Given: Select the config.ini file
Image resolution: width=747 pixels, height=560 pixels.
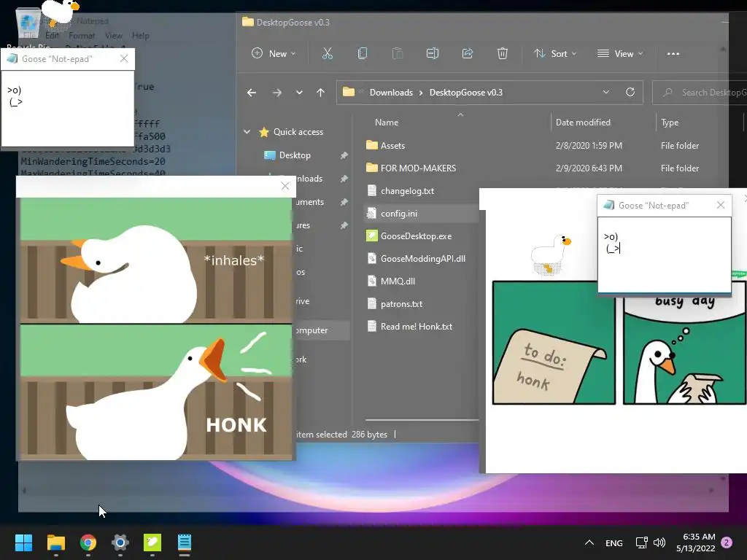Looking at the screenshot, I should (399, 214).
